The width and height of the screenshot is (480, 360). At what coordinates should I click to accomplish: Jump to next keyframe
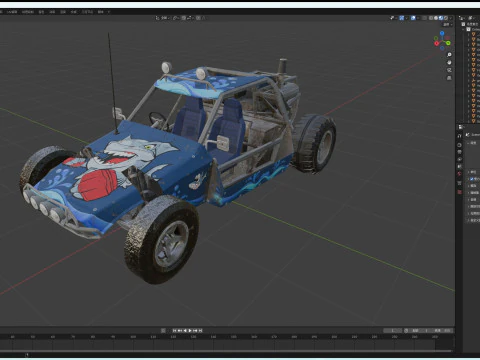click(x=195, y=330)
